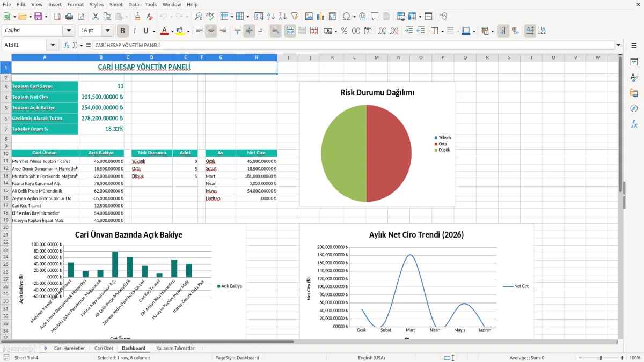Open the sidebar Gallery icon

pyautogui.click(x=634, y=93)
